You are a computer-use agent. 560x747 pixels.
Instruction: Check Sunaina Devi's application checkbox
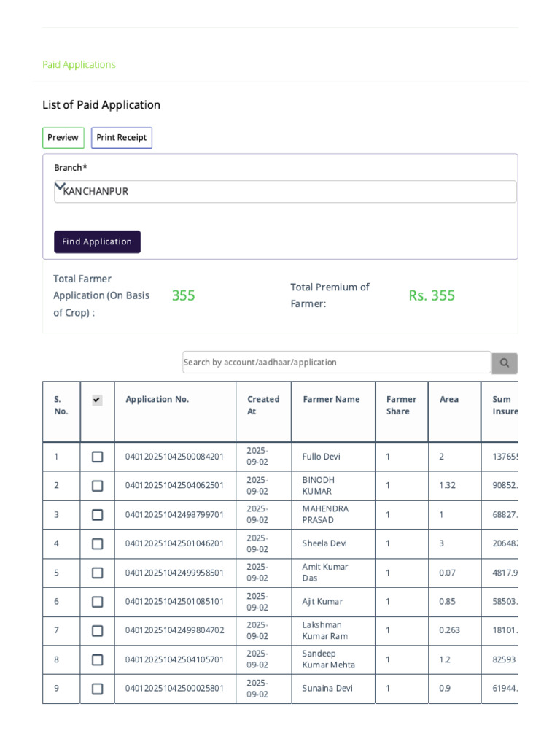coord(97,689)
